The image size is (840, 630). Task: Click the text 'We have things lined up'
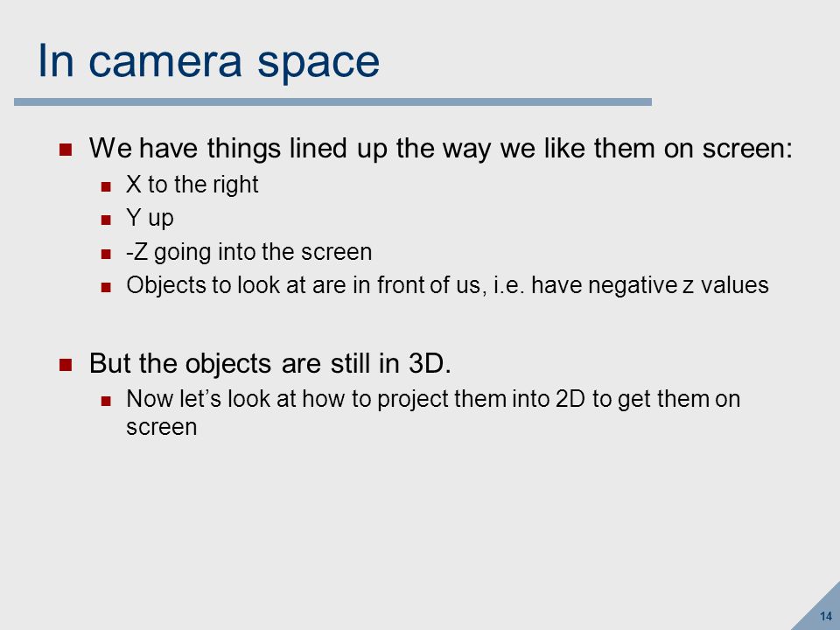(238, 149)
